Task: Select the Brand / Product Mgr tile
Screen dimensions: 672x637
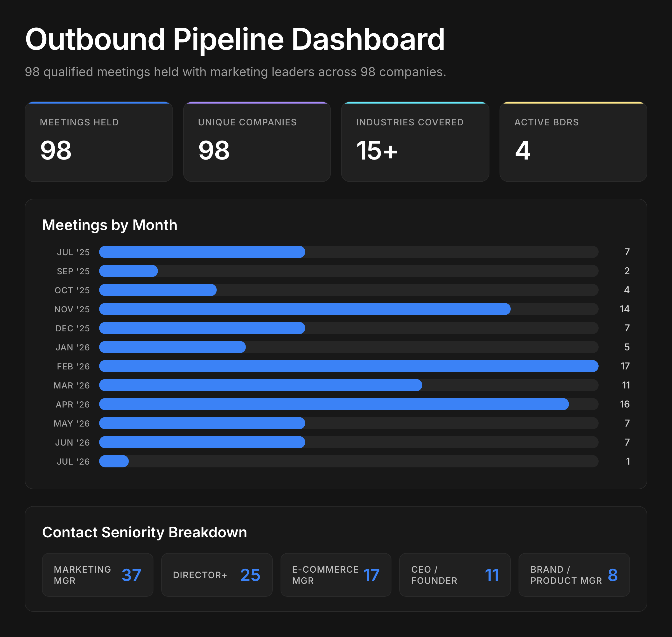Action: coord(574,575)
